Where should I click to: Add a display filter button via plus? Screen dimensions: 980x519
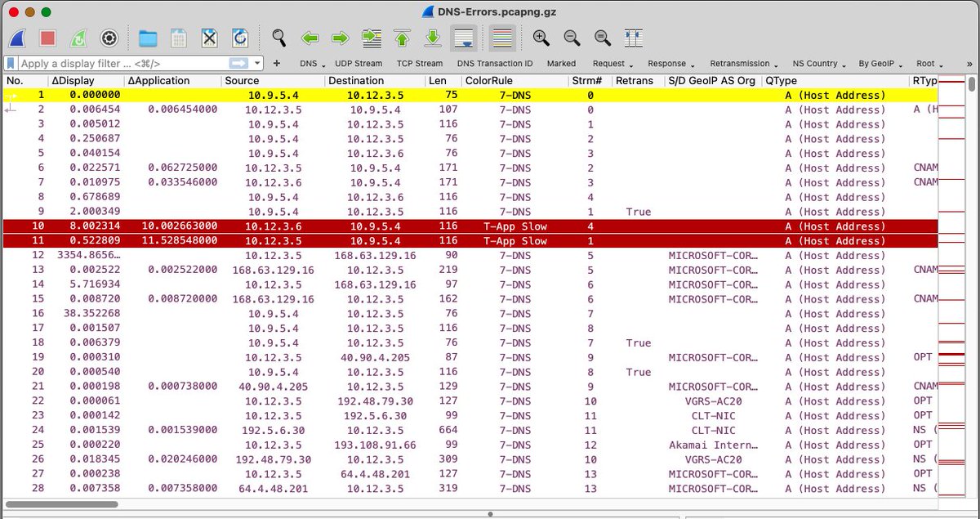277,63
